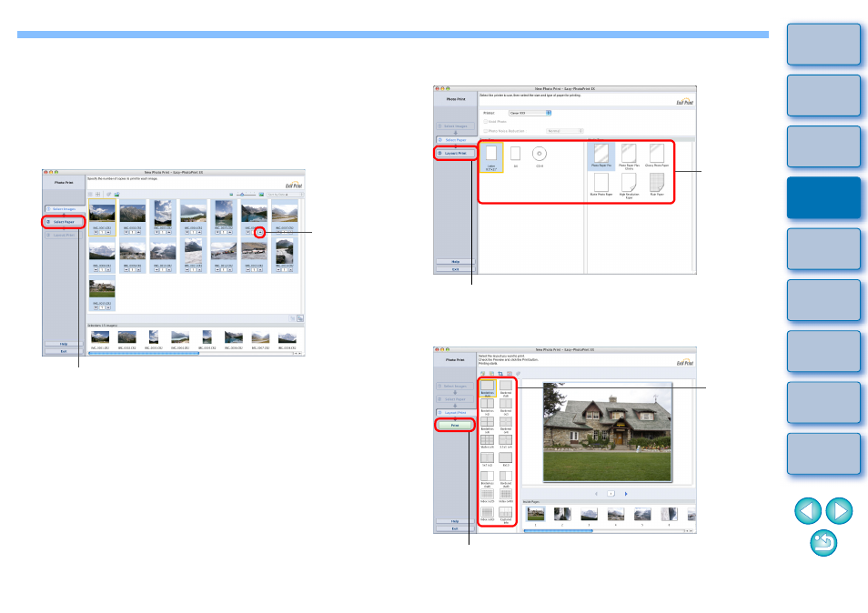Select the house thumbnail in image grid
Image resolution: width=868 pixels, height=613 pixels.
[x=102, y=287]
